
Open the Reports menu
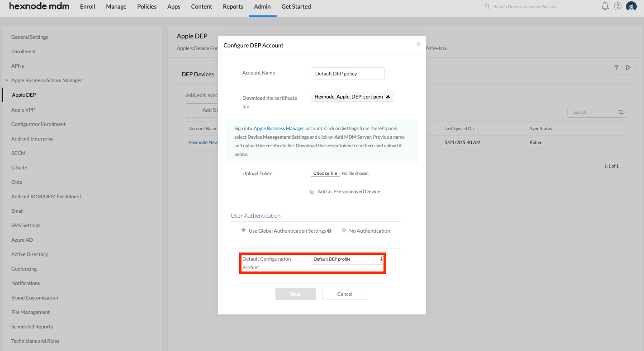(233, 6)
